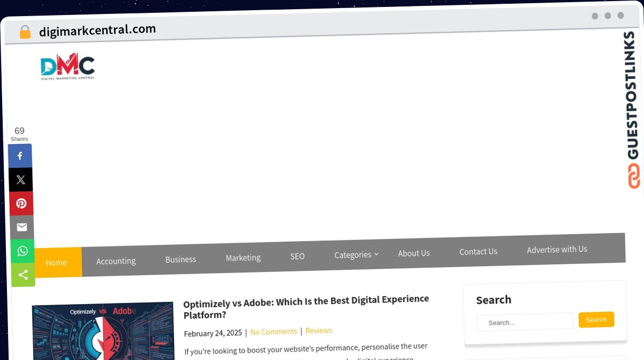This screenshot has width=644, height=360.
Task: Open the SEO category page
Action: pos(297,256)
